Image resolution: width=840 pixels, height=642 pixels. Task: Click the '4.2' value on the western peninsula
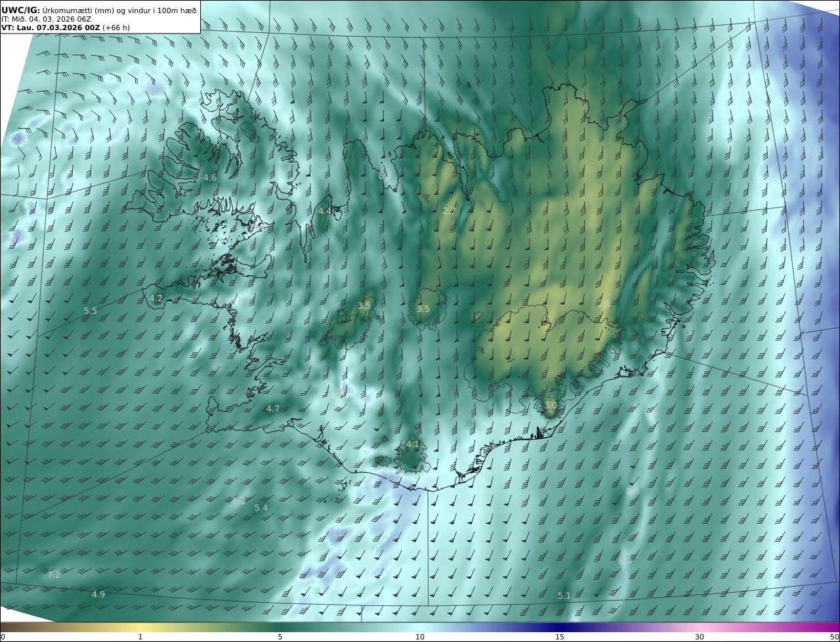(156, 298)
